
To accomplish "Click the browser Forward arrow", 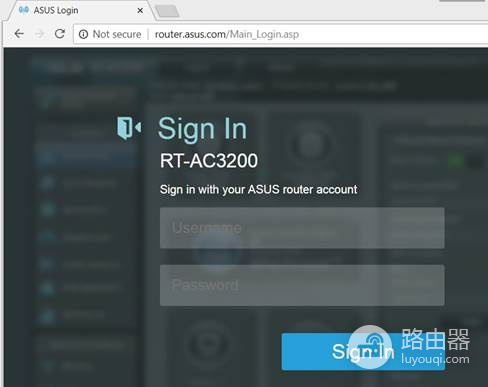I will (x=39, y=34).
